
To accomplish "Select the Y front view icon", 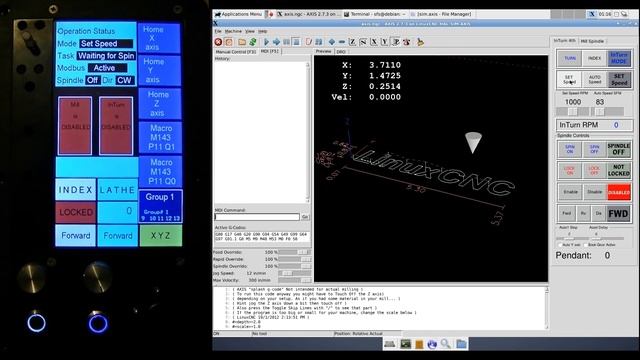I will [x=384, y=42].
